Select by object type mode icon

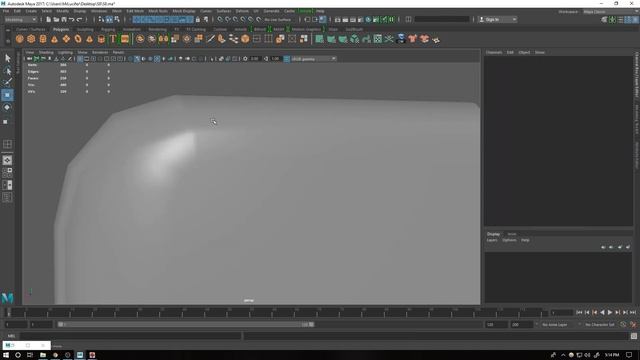click(x=109, y=20)
